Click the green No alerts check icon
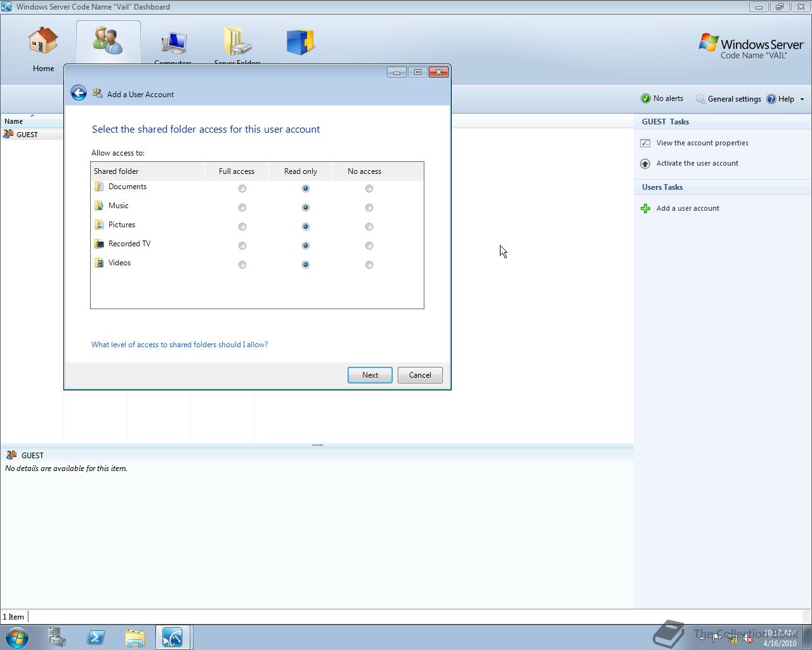The height and width of the screenshot is (650, 812). pyautogui.click(x=646, y=98)
